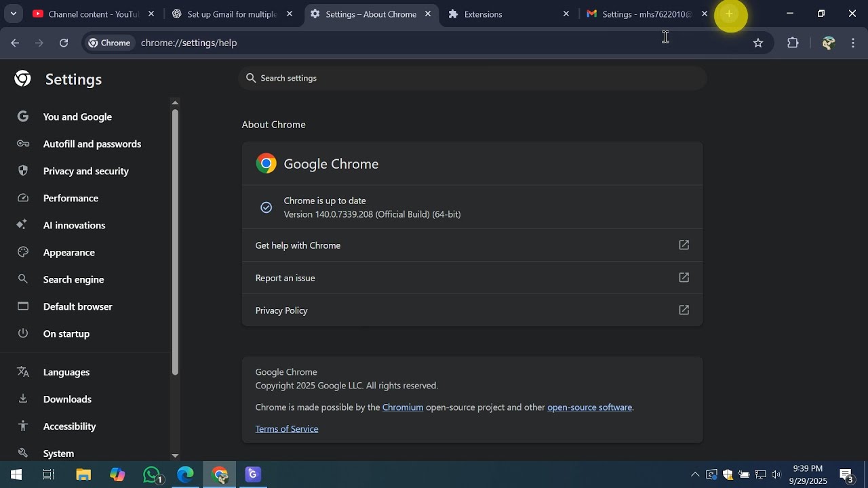This screenshot has width=868, height=488.
Task: Open Privacy and security settings
Action: click(85, 171)
